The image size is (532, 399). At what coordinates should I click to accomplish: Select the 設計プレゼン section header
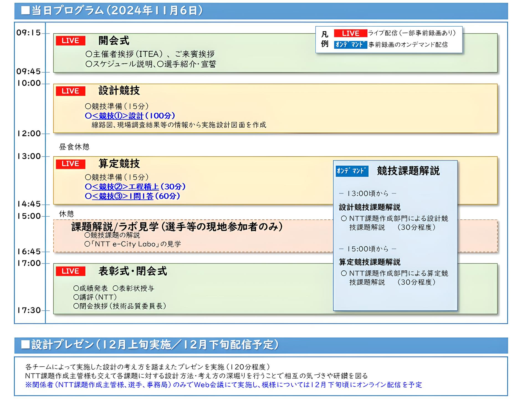(261, 345)
